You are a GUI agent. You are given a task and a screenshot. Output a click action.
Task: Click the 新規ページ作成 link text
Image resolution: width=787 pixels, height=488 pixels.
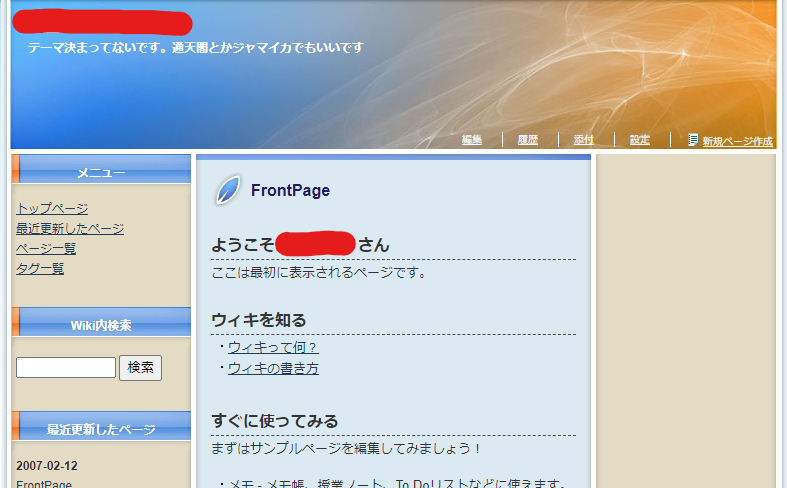(x=737, y=141)
